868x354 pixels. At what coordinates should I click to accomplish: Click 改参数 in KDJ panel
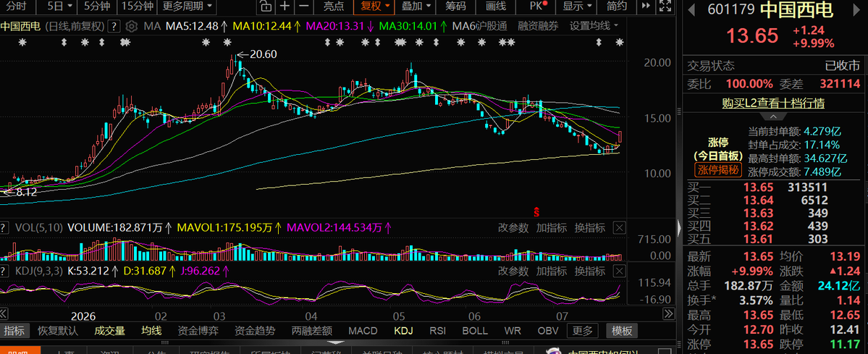[x=513, y=271]
